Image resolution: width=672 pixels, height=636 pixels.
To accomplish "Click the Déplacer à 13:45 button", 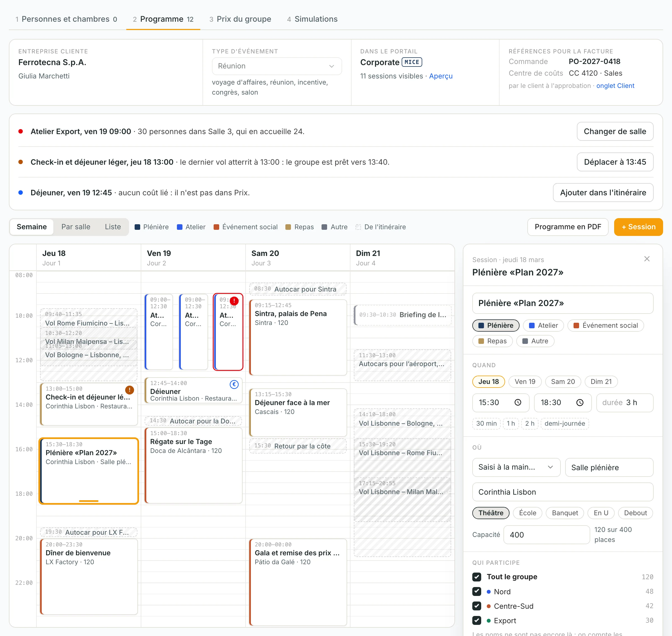I will 615,162.
